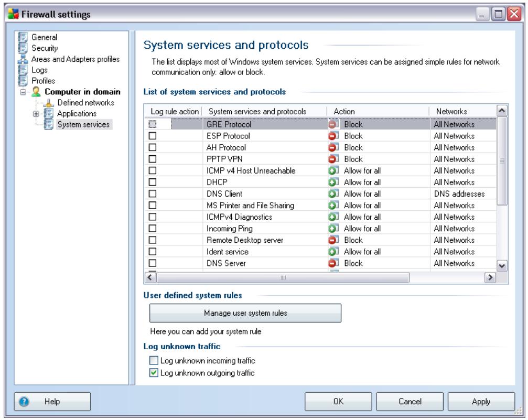Click the red Block icon for GRE Protocol
The width and height of the screenshot is (528, 420).
pos(333,124)
